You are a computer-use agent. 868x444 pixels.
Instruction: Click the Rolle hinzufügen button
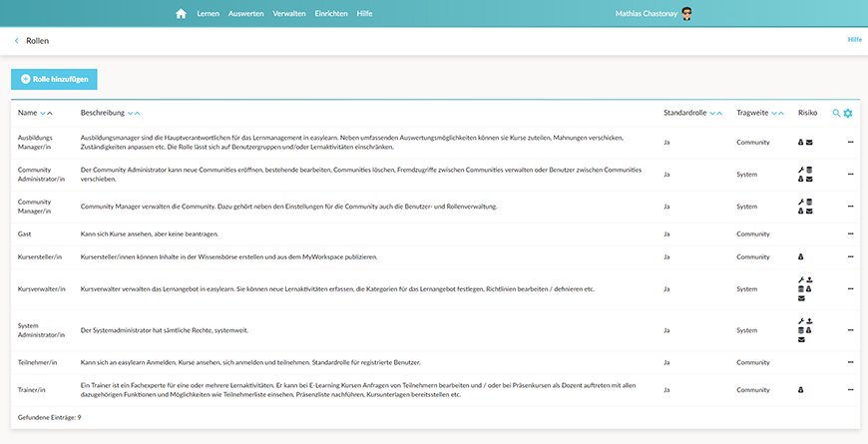pyautogui.click(x=54, y=78)
